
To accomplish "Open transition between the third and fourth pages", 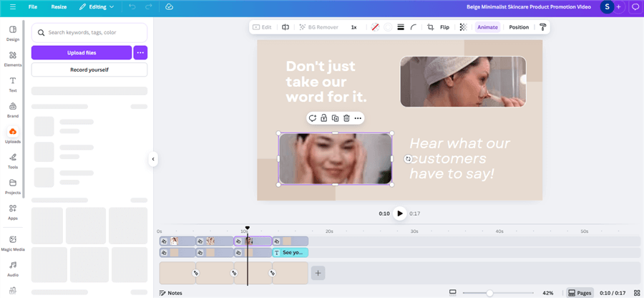I will point(273,273).
